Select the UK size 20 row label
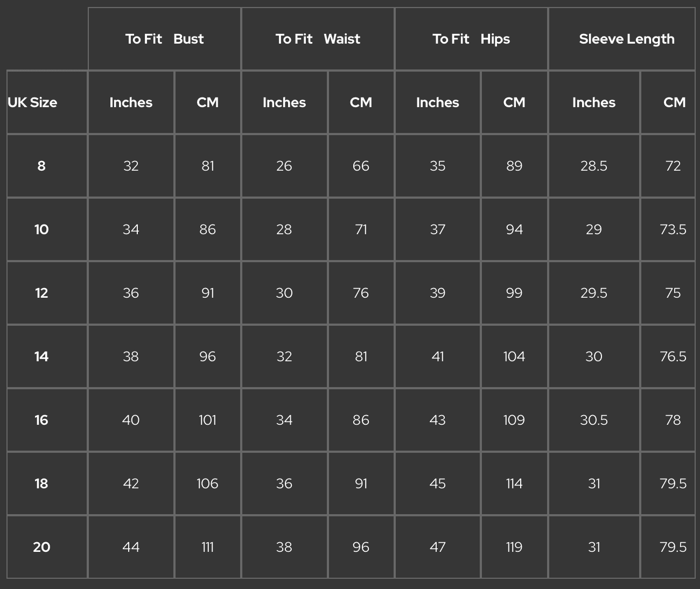 pyautogui.click(x=41, y=547)
